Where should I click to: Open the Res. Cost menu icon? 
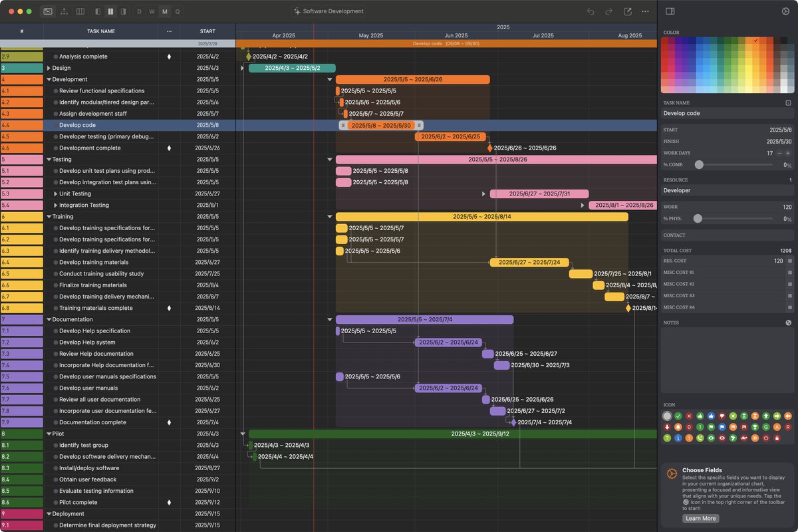click(x=790, y=261)
